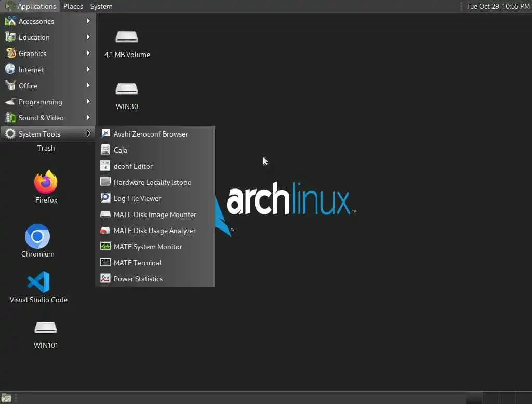532x404 pixels.
Task: Click the Avahi Zeroconf Browser label text
Action: pos(151,134)
